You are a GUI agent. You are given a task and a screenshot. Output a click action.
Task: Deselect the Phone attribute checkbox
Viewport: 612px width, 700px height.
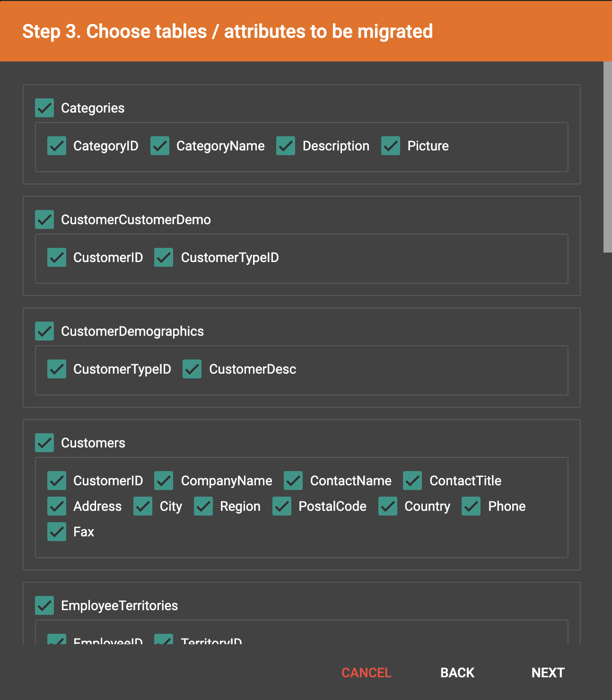coord(471,506)
